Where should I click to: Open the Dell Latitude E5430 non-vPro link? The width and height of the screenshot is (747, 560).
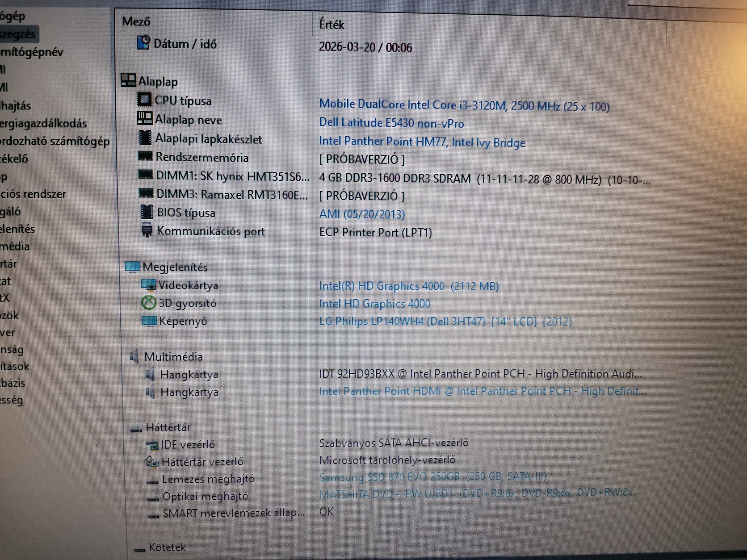coord(391,123)
